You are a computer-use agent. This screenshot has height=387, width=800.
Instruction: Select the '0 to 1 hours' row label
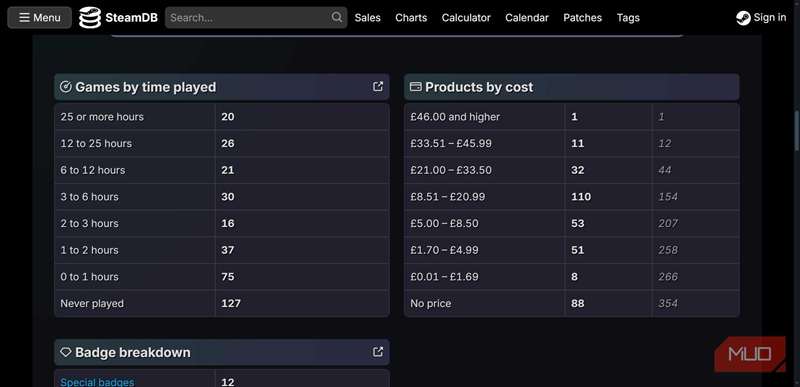pyautogui.click(x=89, y=277)
